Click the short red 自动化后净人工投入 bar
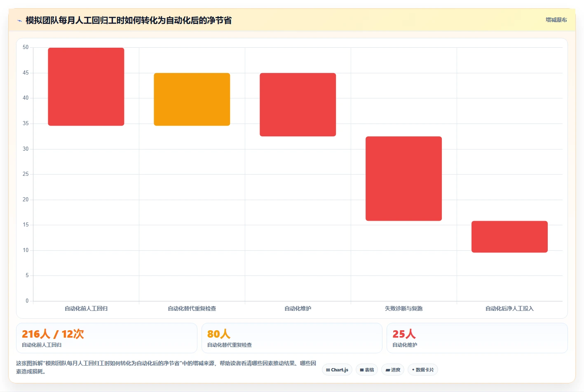584x392 pixels. tap(510, 237)
